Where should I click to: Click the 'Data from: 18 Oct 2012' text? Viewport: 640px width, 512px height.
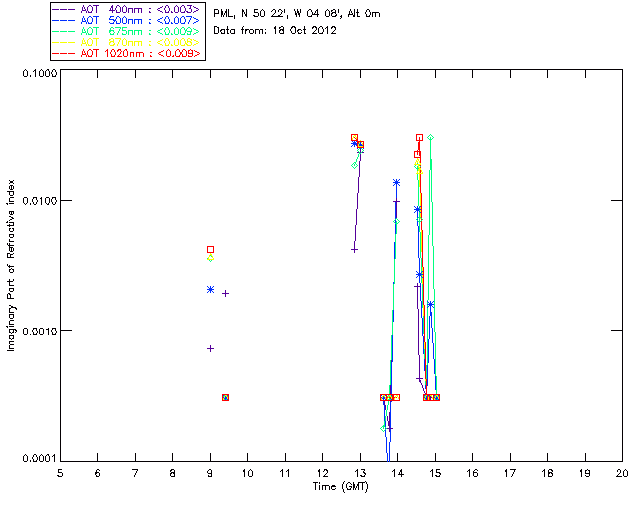tap(275, 30)
